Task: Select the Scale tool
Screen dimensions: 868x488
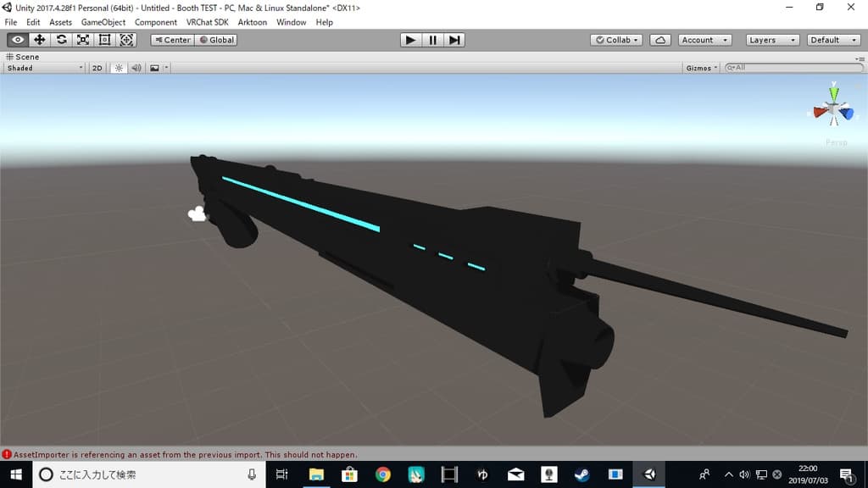Action: 83,40
